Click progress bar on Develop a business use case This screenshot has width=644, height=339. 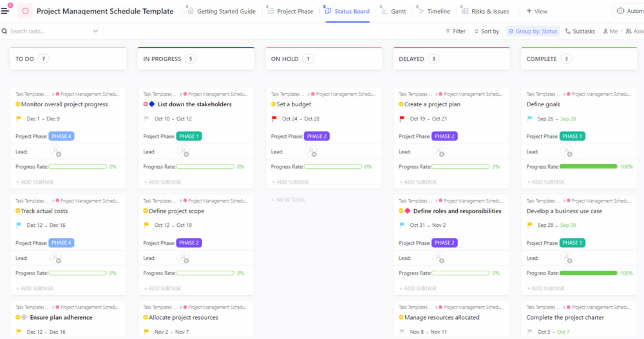coord(589,273)
